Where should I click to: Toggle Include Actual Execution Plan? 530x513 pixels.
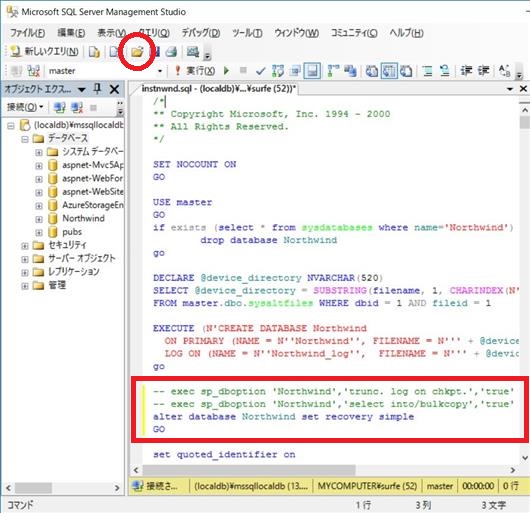[333, 71]
